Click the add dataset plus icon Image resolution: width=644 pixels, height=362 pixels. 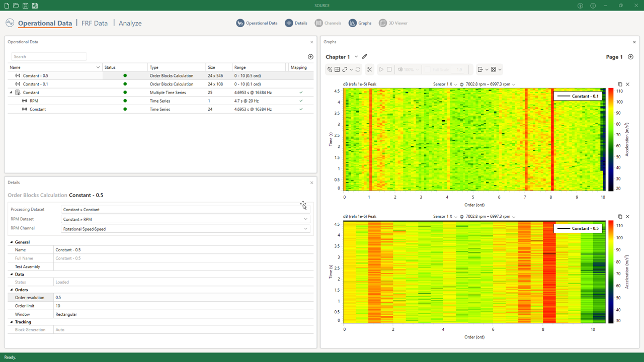coord(310,57)
